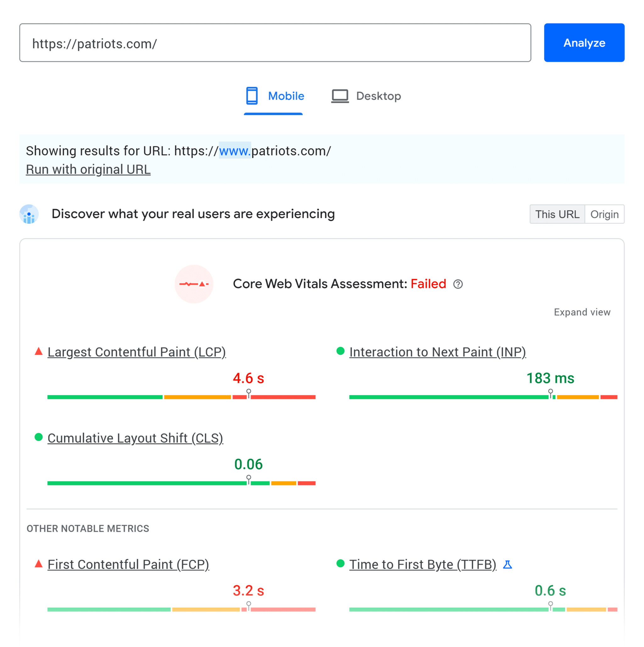Click the FCP distribution bar
644x647 pixels.
pyautogui.click(x=182, y=610)
